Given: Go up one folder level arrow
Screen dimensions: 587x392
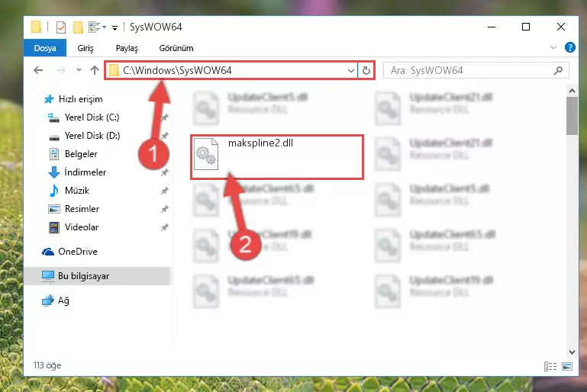Looking at the screenshot, I should pyautogui.click(x=95, y=70).
